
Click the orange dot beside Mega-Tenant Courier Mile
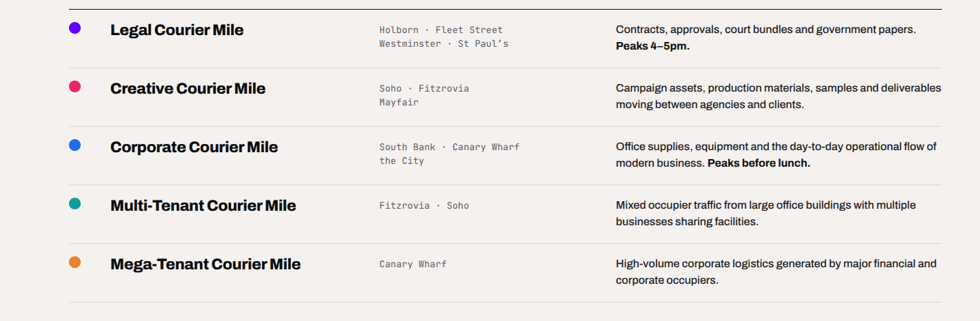pos(74,262)
